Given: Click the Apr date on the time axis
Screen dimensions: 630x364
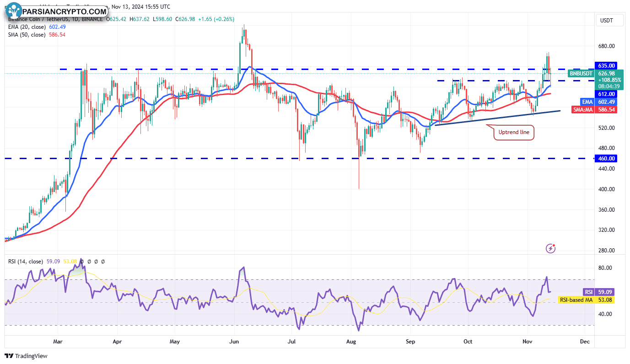Looking at the screenshot, I should [117, 341].
